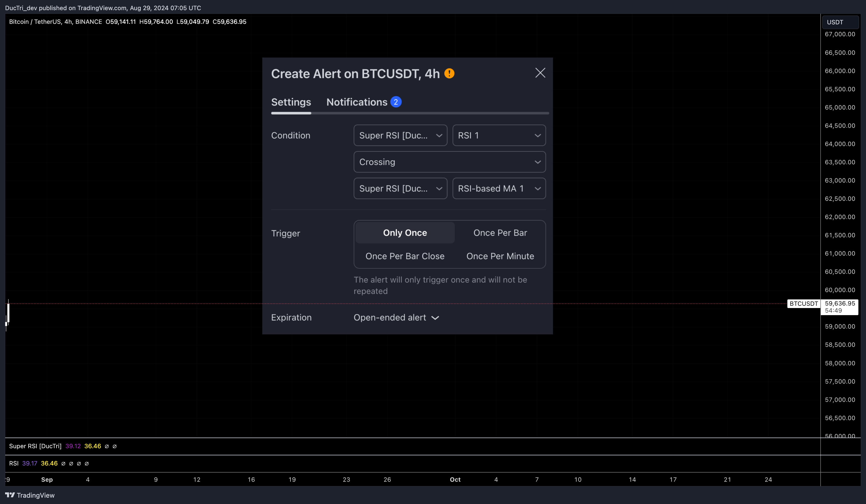
Task: Select Once Per Bar trigger option
Action: [x=500, y=232]
